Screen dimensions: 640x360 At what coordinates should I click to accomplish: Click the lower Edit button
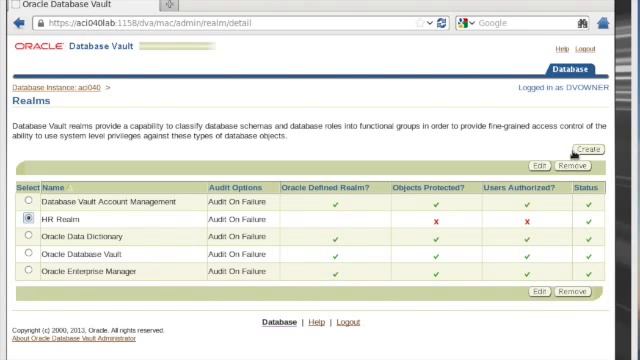[540, 291]
